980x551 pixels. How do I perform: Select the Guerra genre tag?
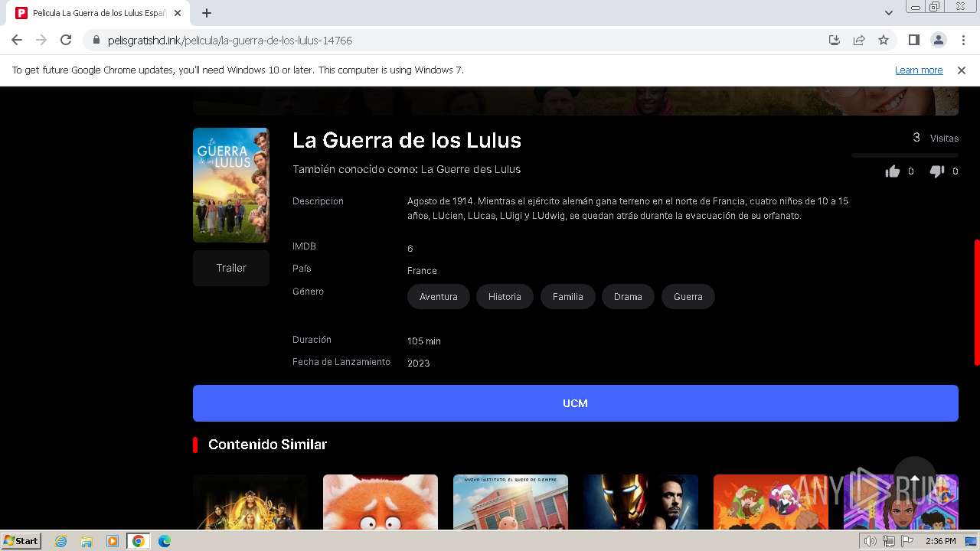[688, 297]
